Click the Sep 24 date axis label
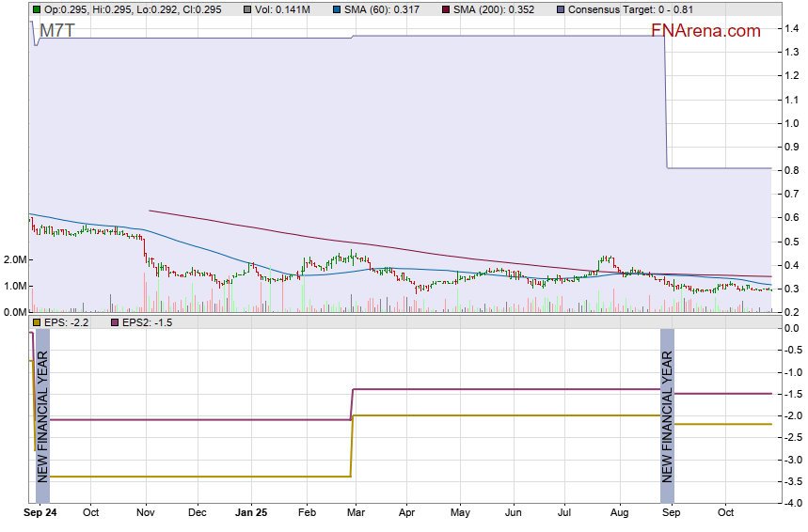 click(40, 513)
